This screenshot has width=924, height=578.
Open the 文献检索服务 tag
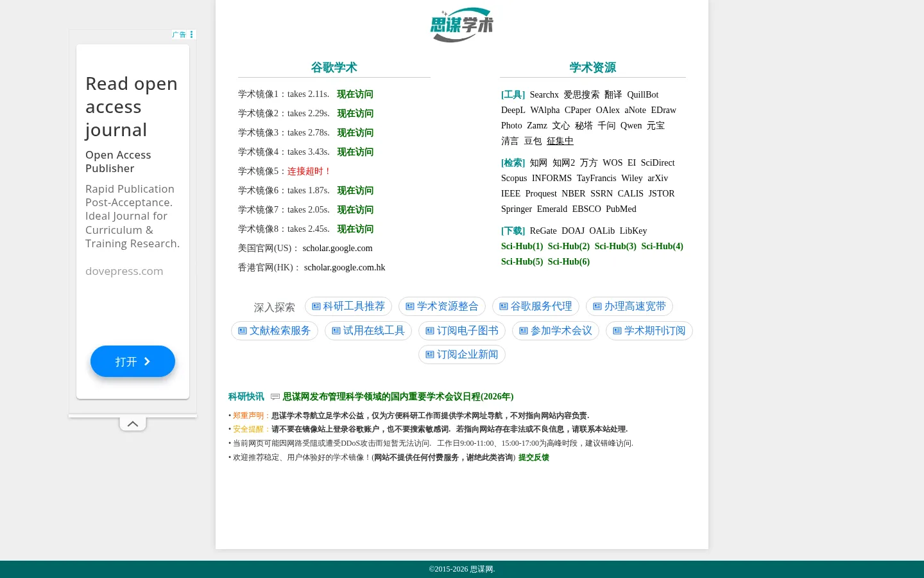[275, 331]
